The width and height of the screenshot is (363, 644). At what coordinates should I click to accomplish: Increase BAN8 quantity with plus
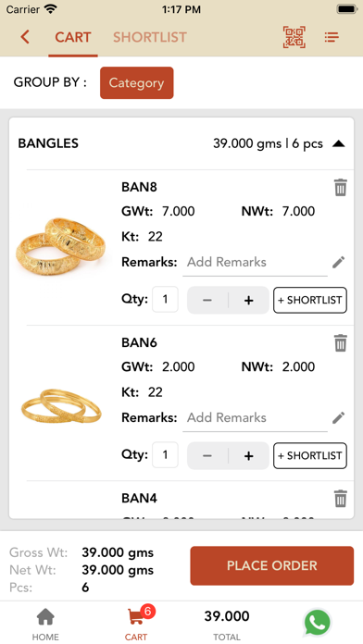[x=248, y=300]
